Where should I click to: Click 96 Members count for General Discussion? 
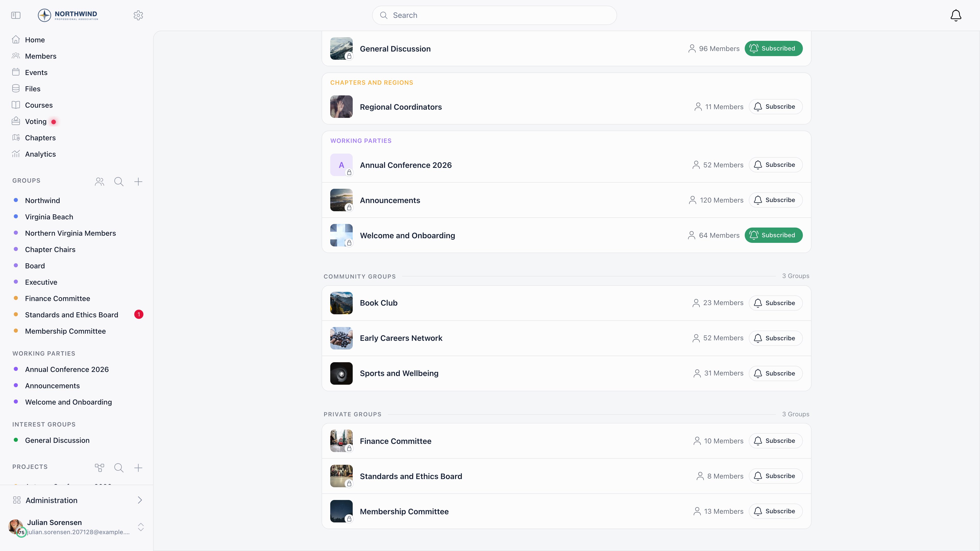click(x=714, y=49)
